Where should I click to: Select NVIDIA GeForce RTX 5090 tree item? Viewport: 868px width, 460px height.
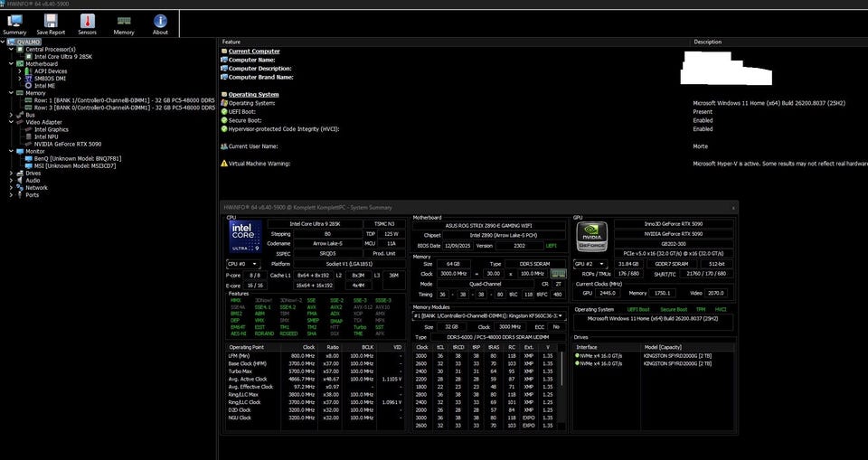point(68,144)
